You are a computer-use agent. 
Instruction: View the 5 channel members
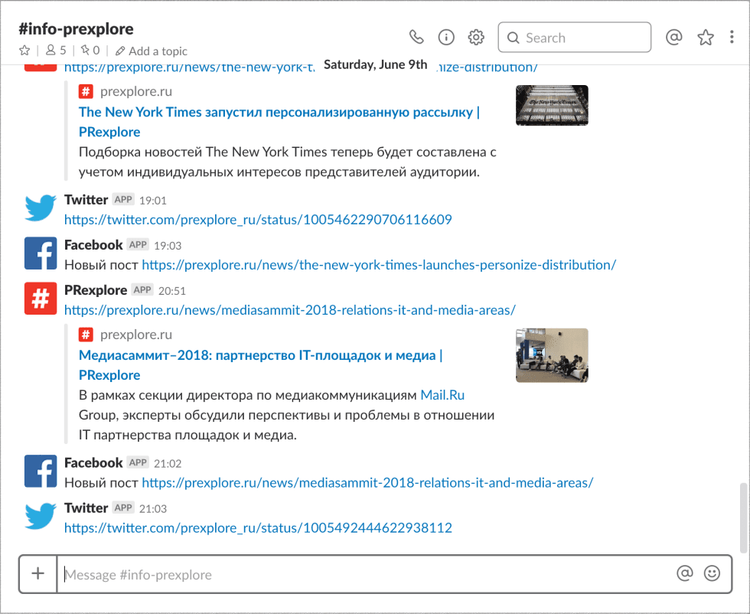(56, 50)
